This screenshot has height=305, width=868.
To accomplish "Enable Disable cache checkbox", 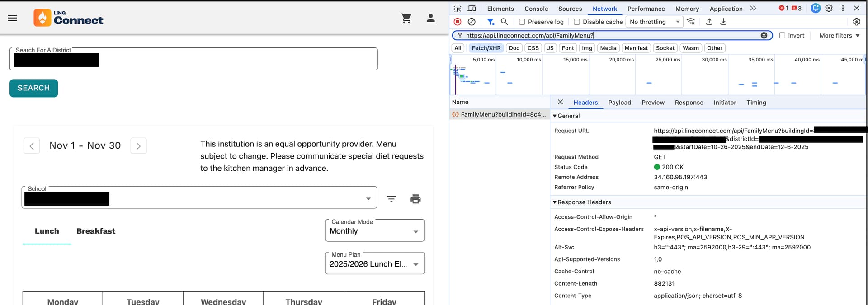I will coord(577,22).
